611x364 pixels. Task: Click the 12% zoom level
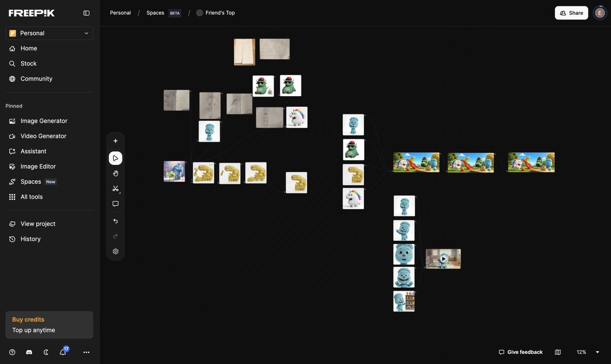click(x=581, y=352)
